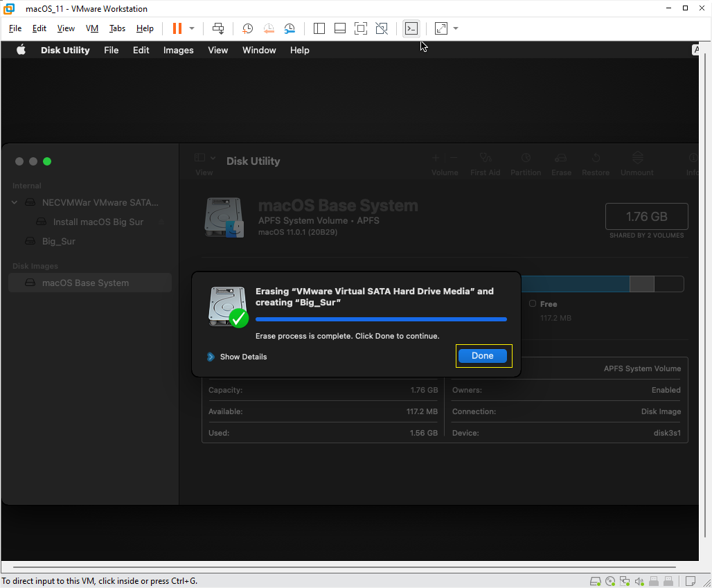Image resolution: width=712 pixels, height=588 pixels.
Task: Click the message log status icon
Action: [x=691, y=581]
